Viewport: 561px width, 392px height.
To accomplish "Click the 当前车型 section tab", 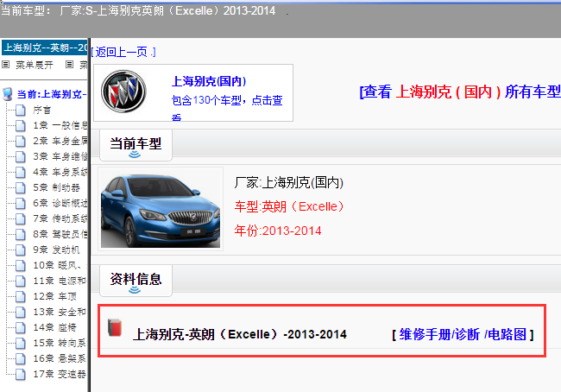I will pos(136,145).
